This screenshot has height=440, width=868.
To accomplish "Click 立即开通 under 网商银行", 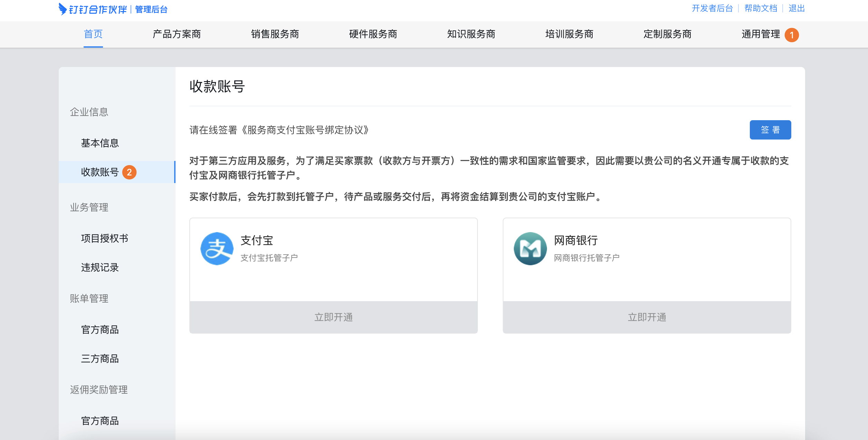I will (x=647, y=317).
